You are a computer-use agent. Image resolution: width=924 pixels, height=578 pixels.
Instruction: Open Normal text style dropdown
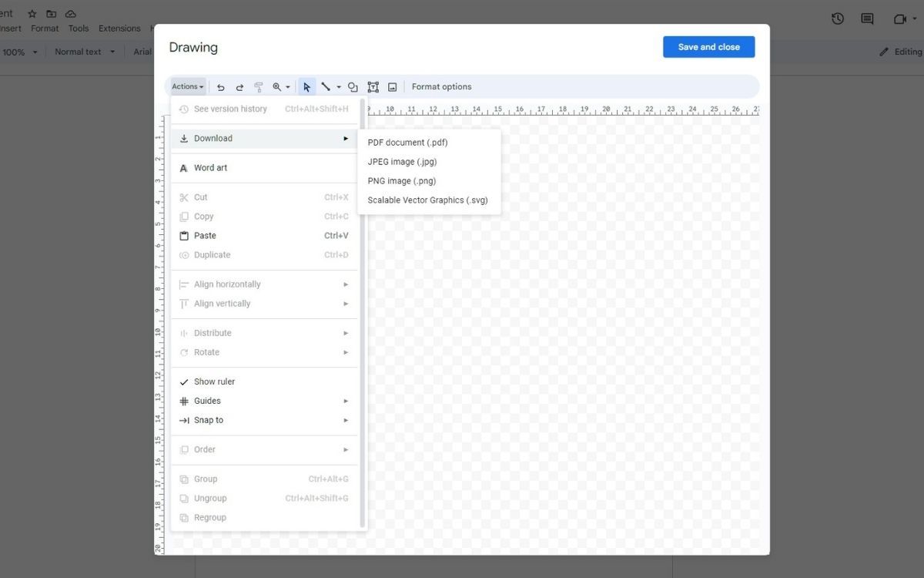[x=85, y=52]
